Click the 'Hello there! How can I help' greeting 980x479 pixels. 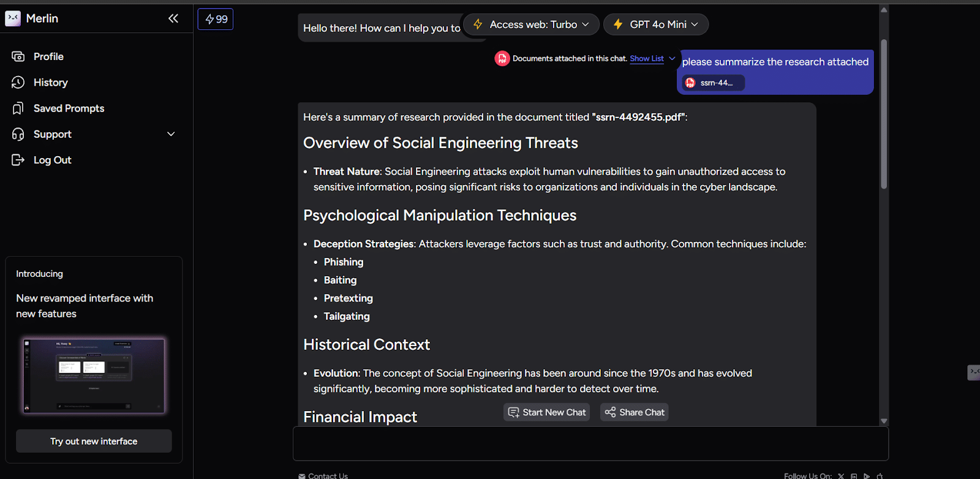point(382,28)
